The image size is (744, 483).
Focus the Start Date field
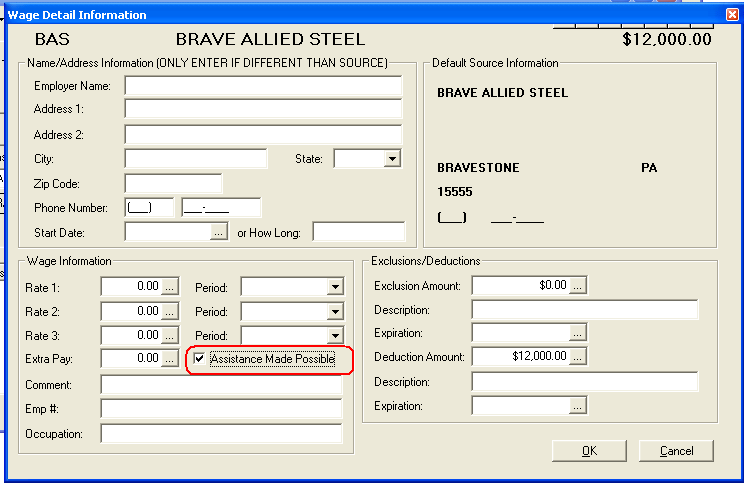pos(167,232)
